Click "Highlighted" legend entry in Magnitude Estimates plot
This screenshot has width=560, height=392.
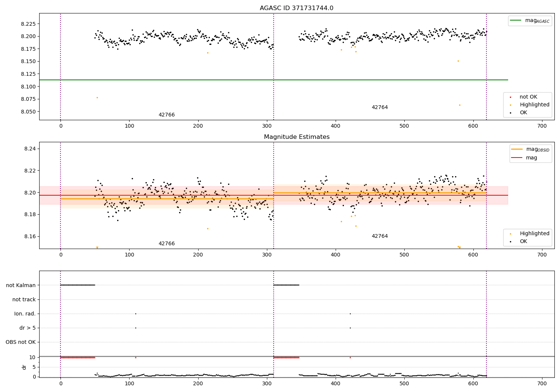coord(530,234)
